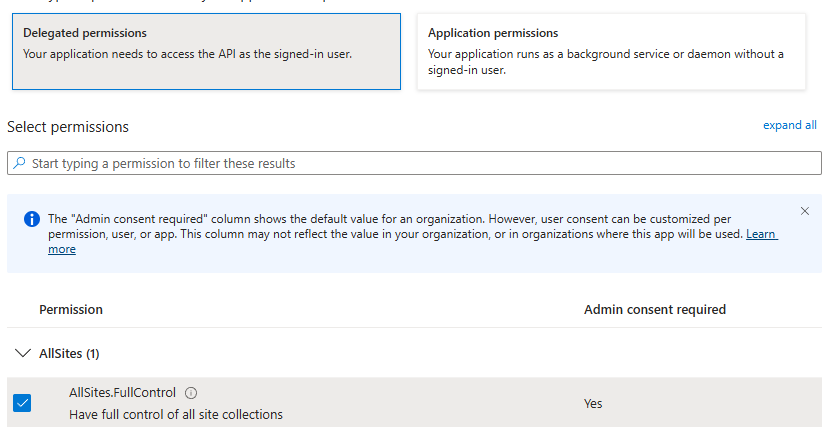
Task: Select the Delegated permissions card
Action: [x=204, y=51]
